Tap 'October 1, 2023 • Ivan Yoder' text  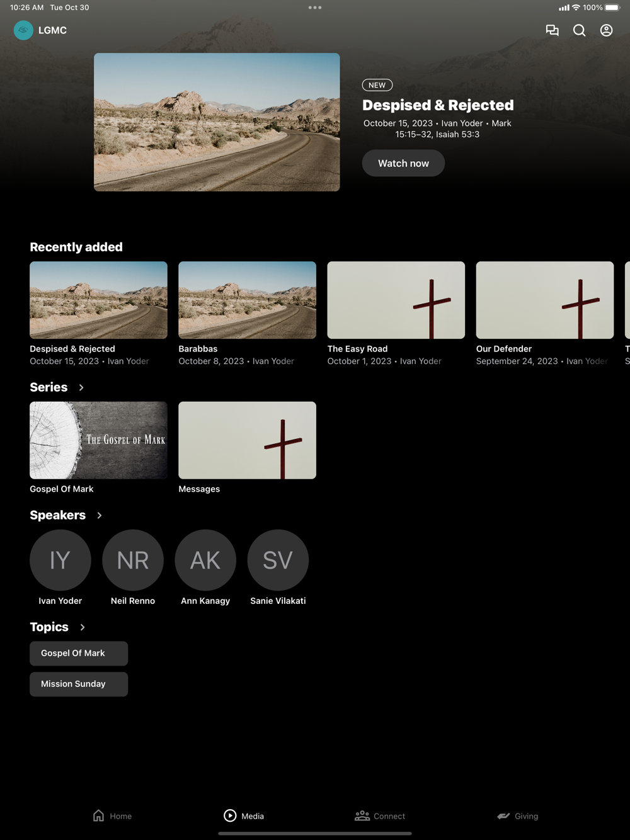click(x=384, y=361)
